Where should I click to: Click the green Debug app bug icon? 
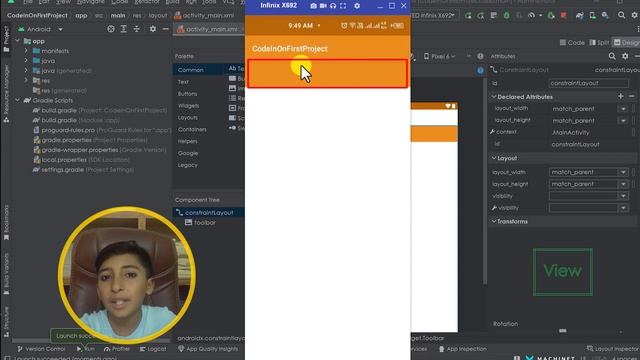(x=507, y=16)
